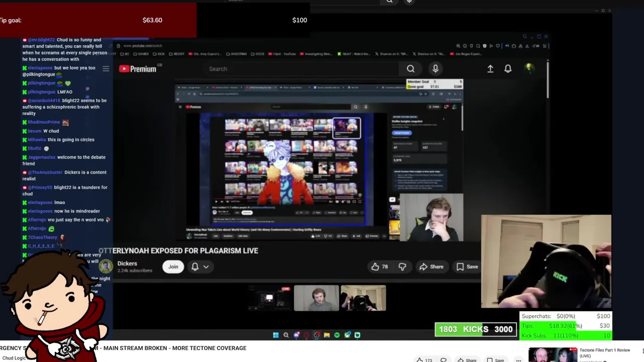
Task: Open the DOCS bookmark folder
Action: [x=259, y=54]
